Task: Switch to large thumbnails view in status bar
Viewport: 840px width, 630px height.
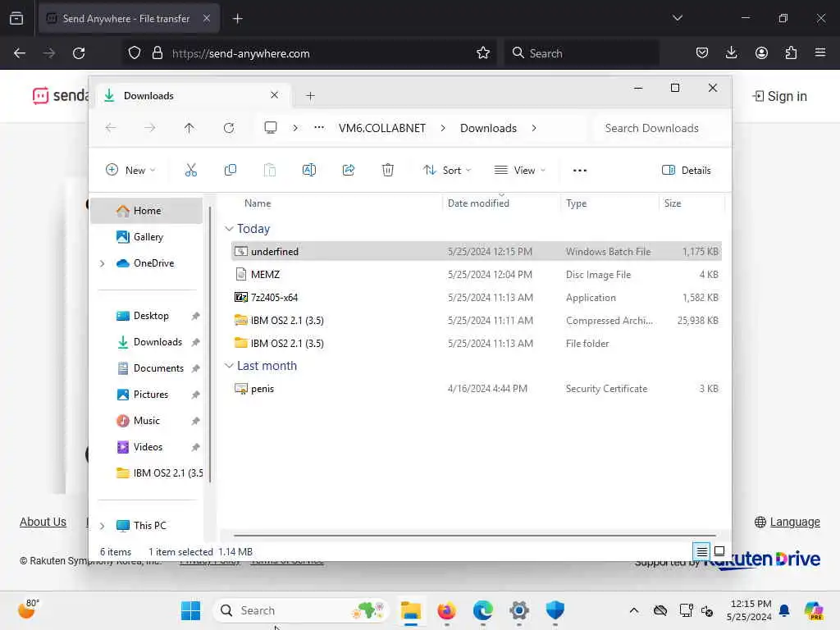Action: click(719, 551)
